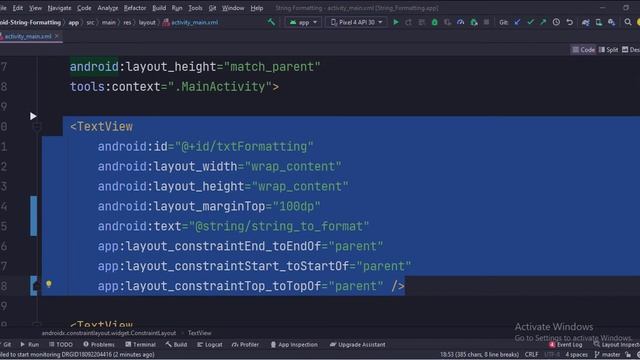Viewport: 640px width, 360px height.
Task: Click the Stop square icon
Action: (x=487, y=22)
